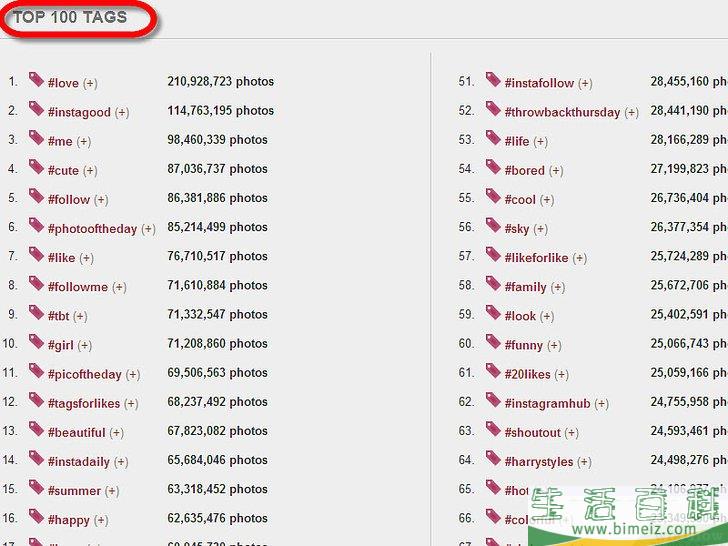Expand the (+) beside #tagsforlikes

coord(131,404)
